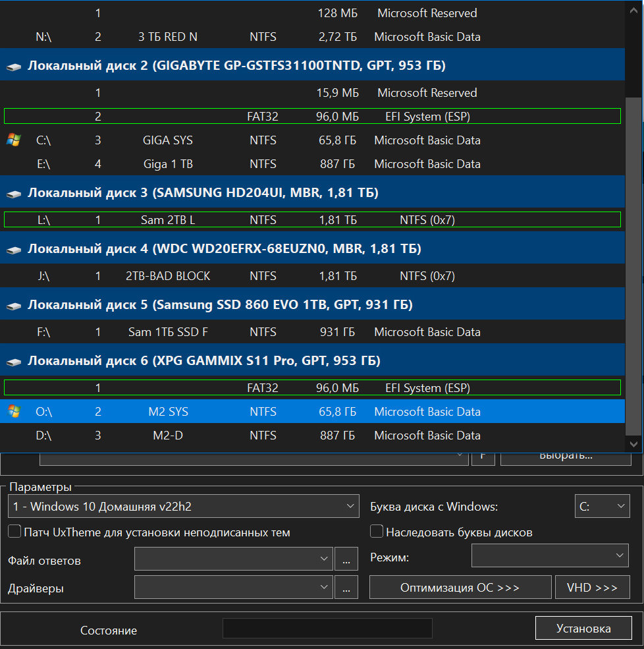Click the scroll down arrow of disk list
Image resolution: width=644 pixels, height=649 pixels.
pyautogui.click(x=633, y=444)
